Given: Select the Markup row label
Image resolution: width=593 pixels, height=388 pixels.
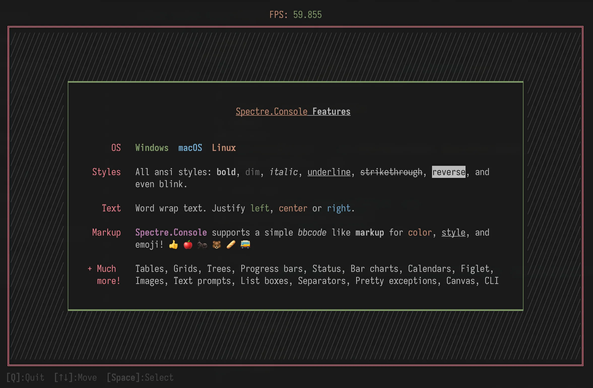Looking at the screenshot, I should [x=106, y=232].
